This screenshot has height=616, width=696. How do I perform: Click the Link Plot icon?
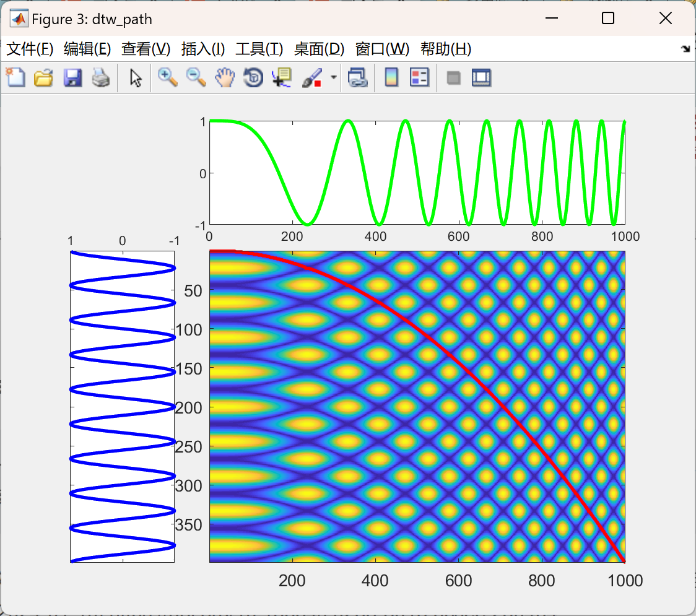click(358, 77)
